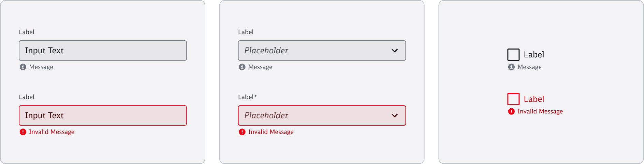This screenshot has height=164, width=644.
Task: Expand chevron in the gray select field
Action: tap(395, 51)
